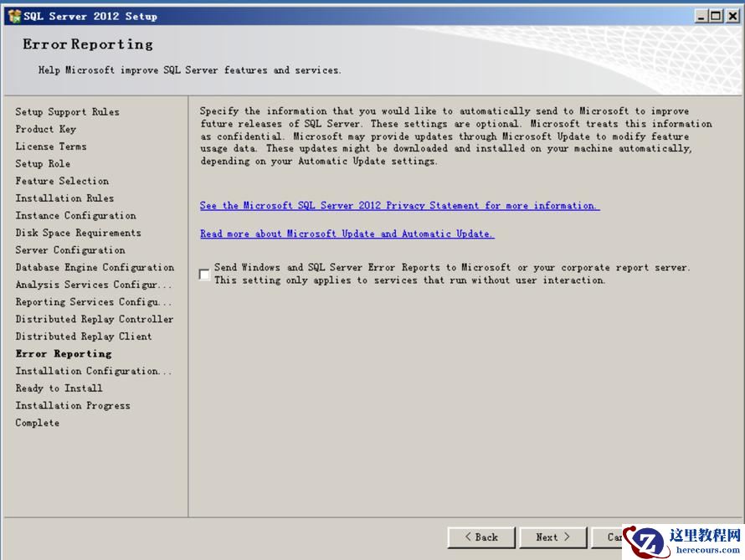Select the Installation Configuration Rules step
The height and width of the screenshot is (560, 745).
coord(93,371)
